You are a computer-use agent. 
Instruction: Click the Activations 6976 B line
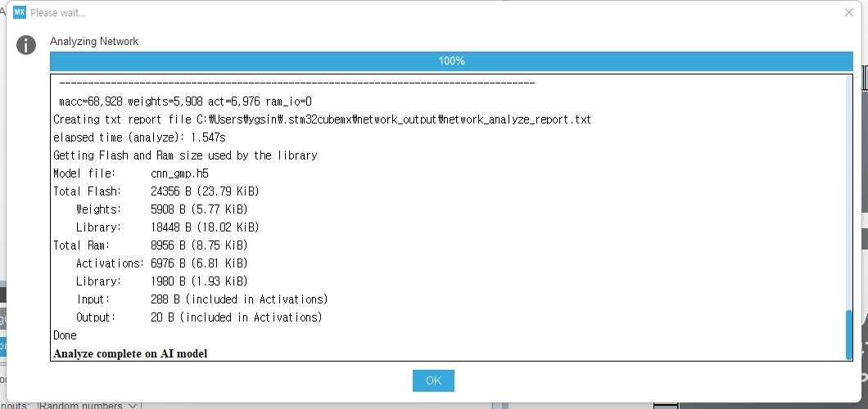pos(161,263)
